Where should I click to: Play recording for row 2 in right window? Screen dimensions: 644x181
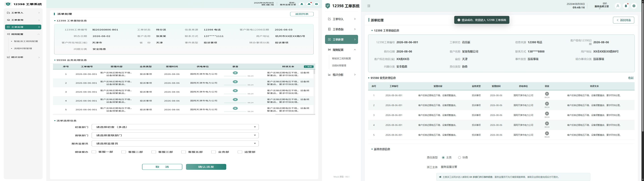[547, 104]
